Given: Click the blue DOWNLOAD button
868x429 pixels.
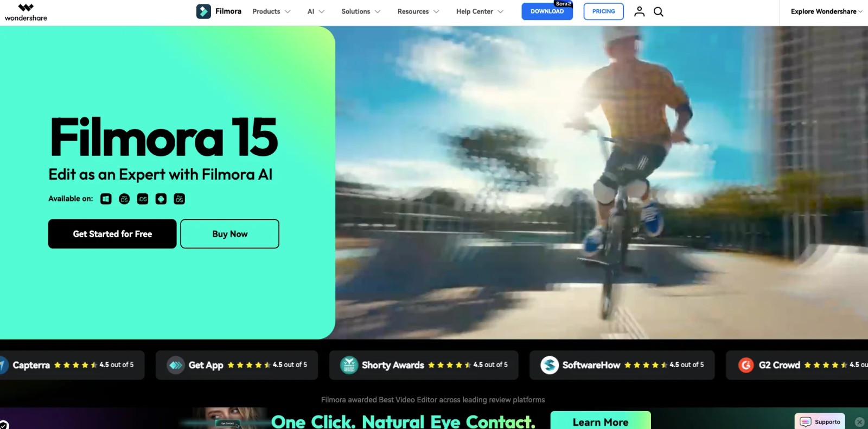Looking at the screenshot, I should [547, 11].
